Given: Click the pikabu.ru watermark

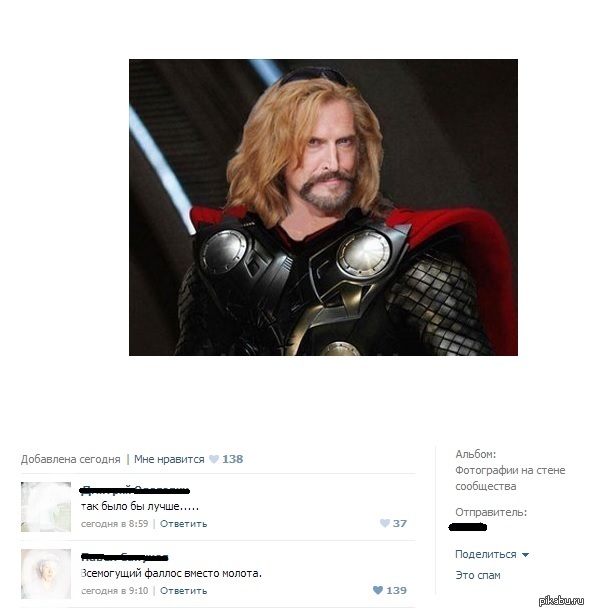Looking at the screenshot, I should [x=561, y=601].
